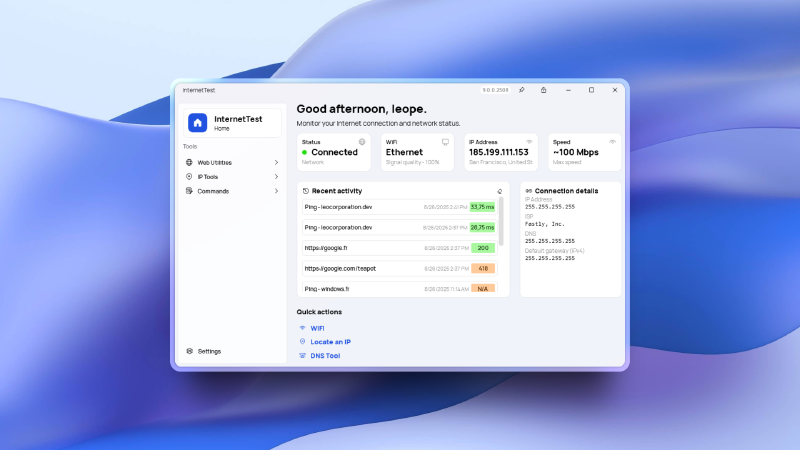Screen dimensions: 800x450
Task: Click the ISP value Fastly, Inc.
Action: tap(544, 224)
